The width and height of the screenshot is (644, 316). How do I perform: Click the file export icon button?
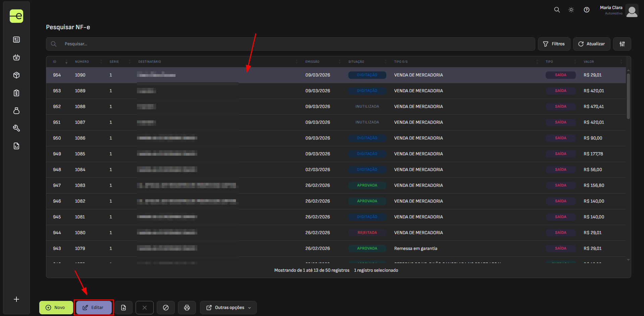point(123,308)
